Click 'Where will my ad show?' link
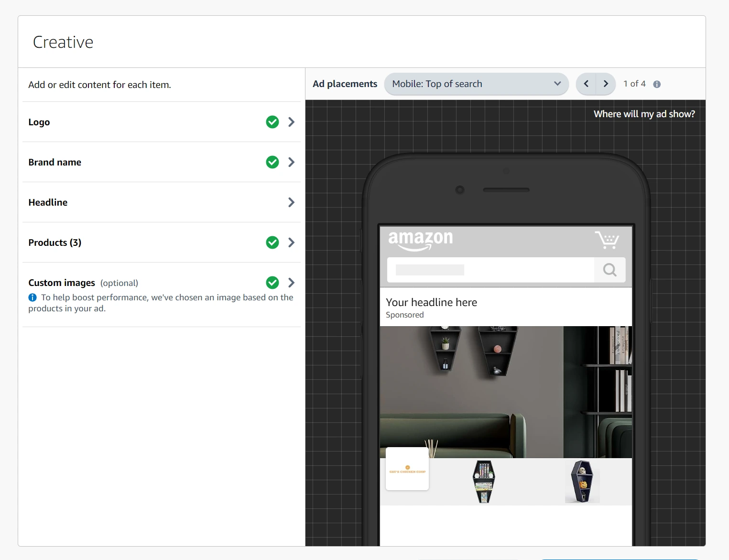This screenshot has height=560, width=729. (644, 114)
